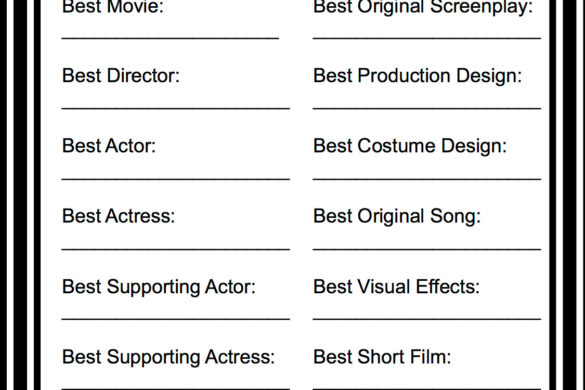Image resolution: width=585 pixels, height=390 pixels.
Task: Select the Best Costume Design label
Action: (x=410, y=147)
